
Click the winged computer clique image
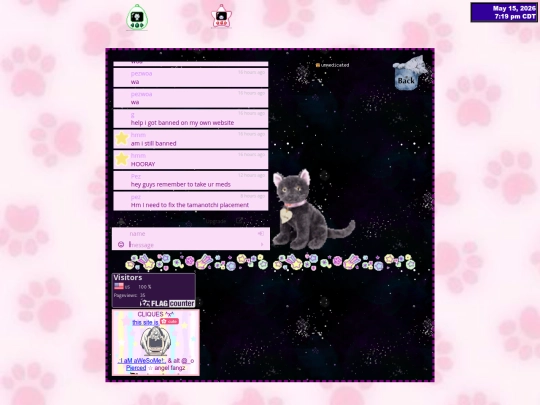pos(156,341)
